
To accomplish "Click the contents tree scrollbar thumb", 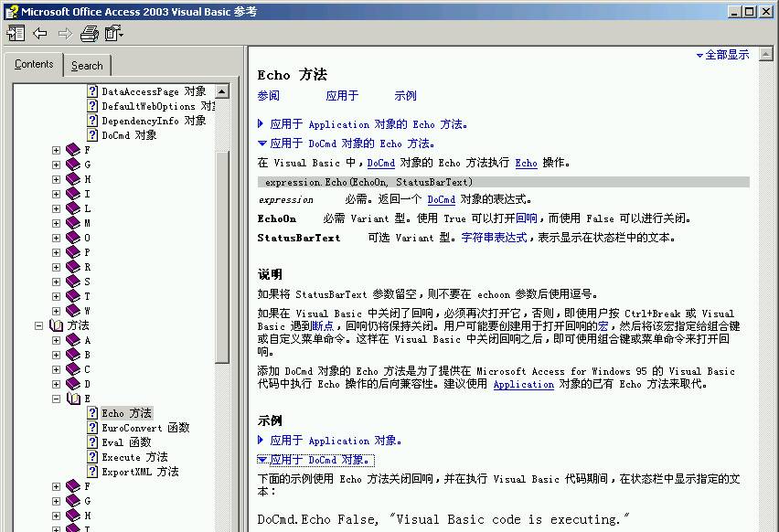I will pyautogui.click(x=221, y=257).
